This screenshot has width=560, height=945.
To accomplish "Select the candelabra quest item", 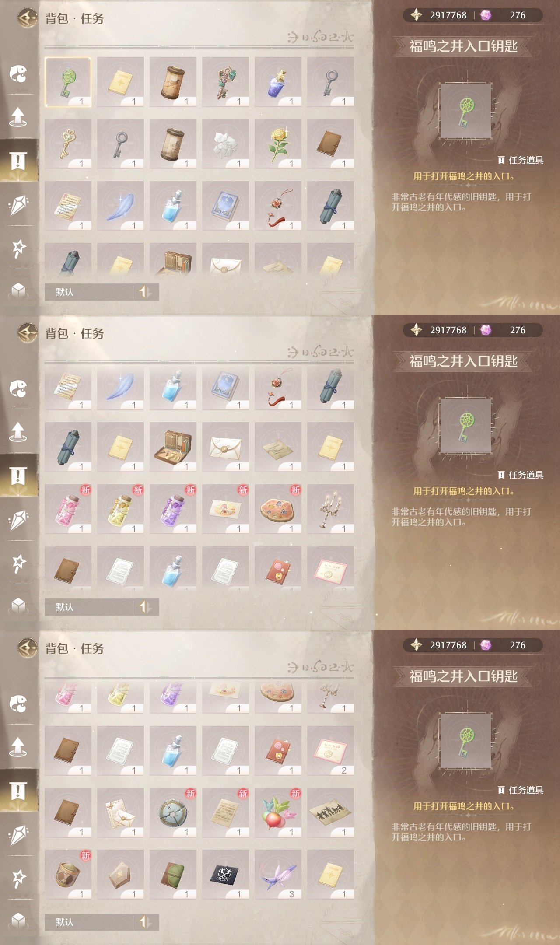I will [330, 509].
